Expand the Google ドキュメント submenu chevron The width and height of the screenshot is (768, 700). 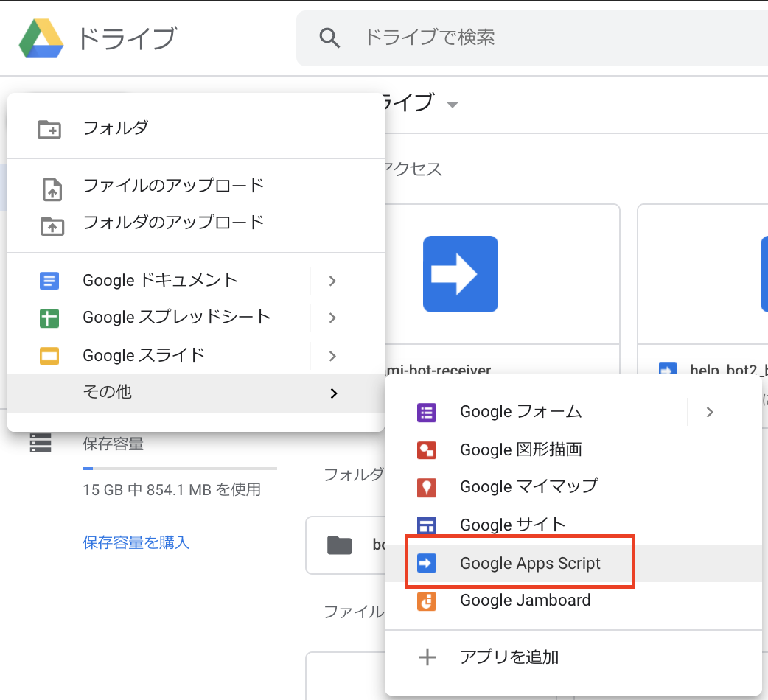click(x=332, y=281)
